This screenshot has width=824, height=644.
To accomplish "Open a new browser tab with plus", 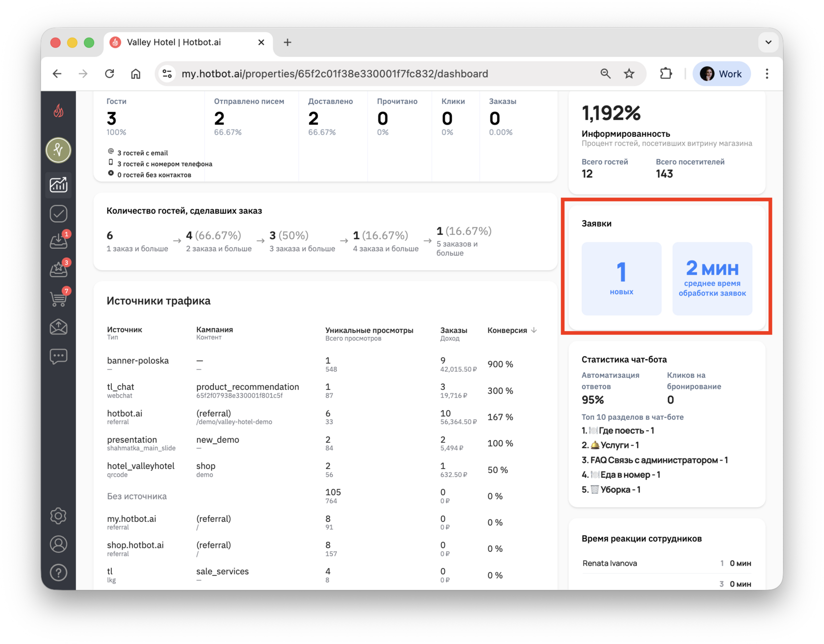I will 287,43.
